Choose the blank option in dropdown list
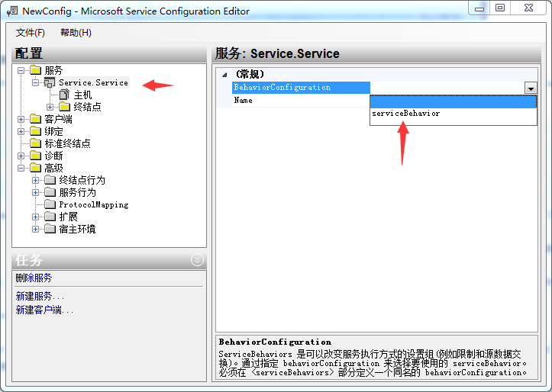Image resolution: width=552 pixels, height=392 pixels. tap(453, 102)
